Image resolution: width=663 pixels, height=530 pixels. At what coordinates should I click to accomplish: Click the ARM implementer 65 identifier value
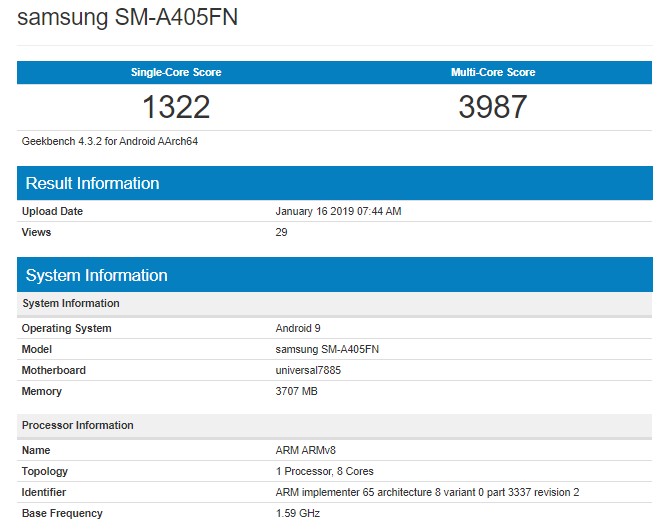click(x=427, y=492)
